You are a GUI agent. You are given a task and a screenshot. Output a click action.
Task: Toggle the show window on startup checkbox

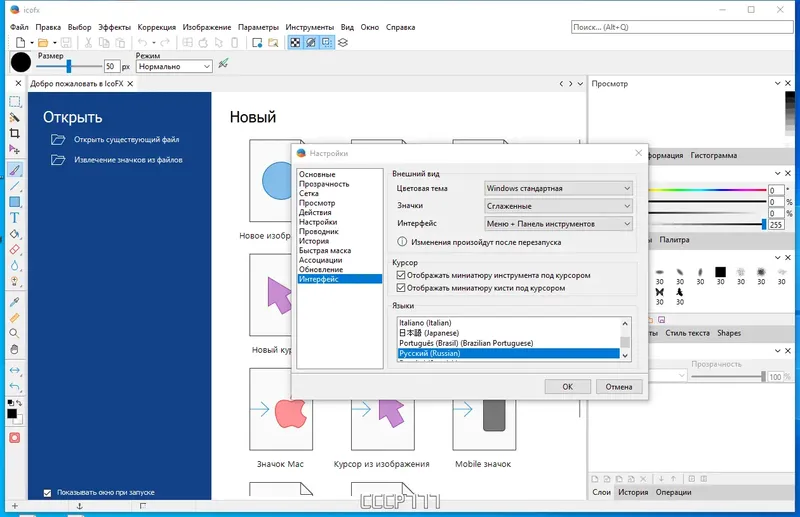47,493
